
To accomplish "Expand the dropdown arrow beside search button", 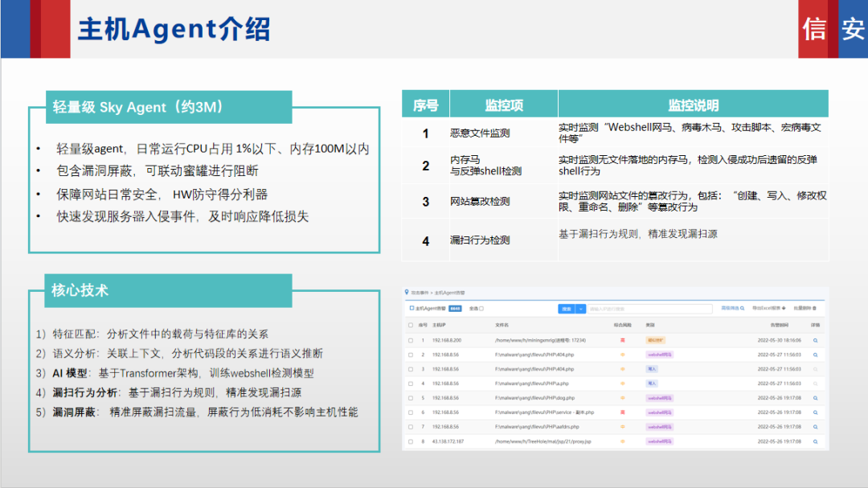I will point(581,308).
